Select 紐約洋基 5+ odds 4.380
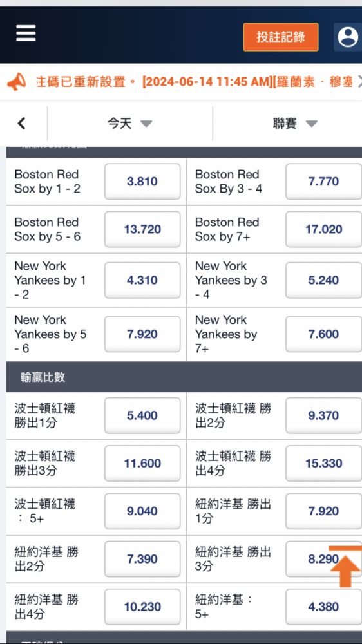 click(x=324, y=607)
